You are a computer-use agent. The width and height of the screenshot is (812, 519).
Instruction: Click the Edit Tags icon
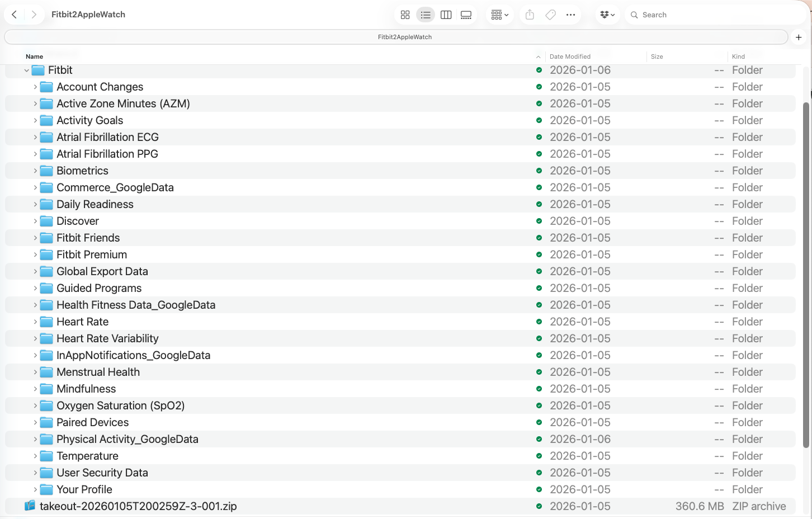point(550,15)
